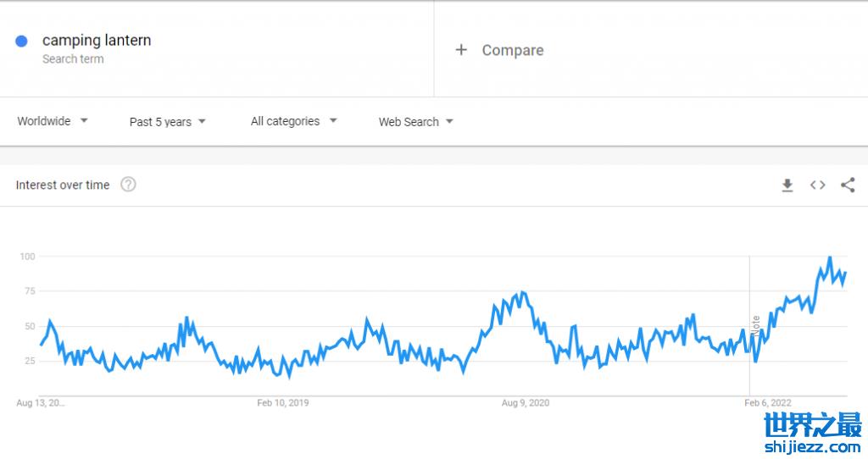The image size is (868, 459).
Task: Expand the Past 5 years dropdown
Action: pyautogui.click(x=168, y=122)
